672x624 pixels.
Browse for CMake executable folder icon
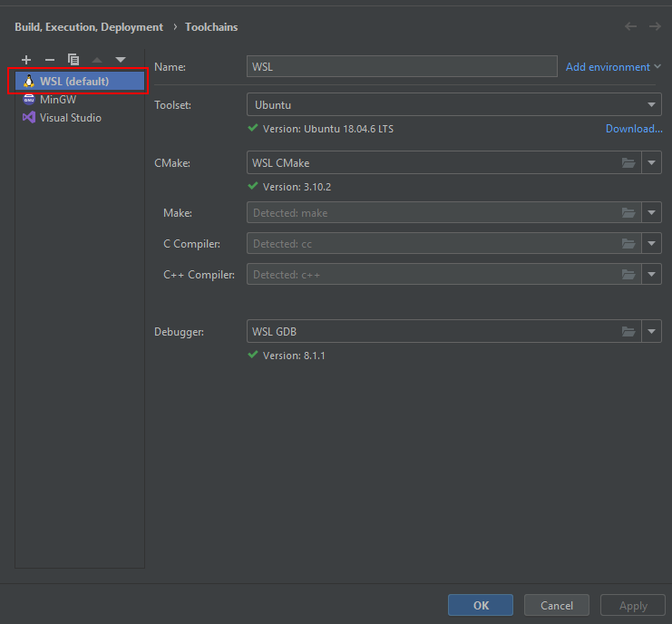pos(628,163)
